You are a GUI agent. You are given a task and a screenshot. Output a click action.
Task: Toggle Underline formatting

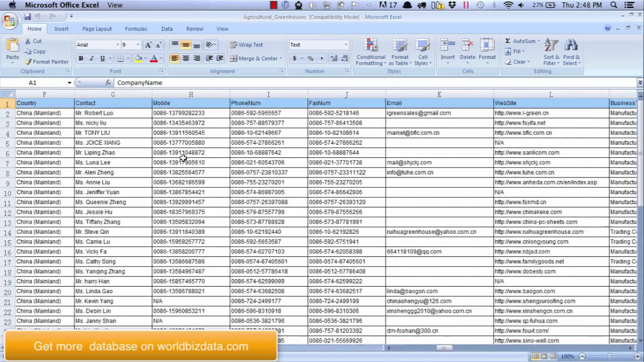[x=102, y=58]
